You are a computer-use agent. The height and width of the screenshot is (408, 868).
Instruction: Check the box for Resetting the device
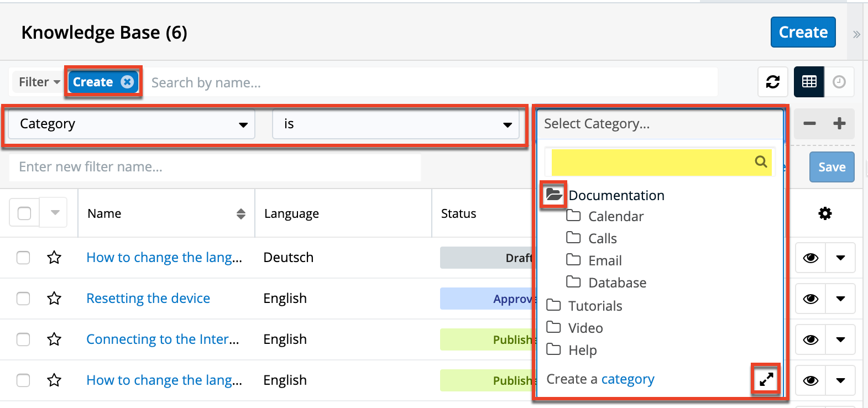point(23,299)
